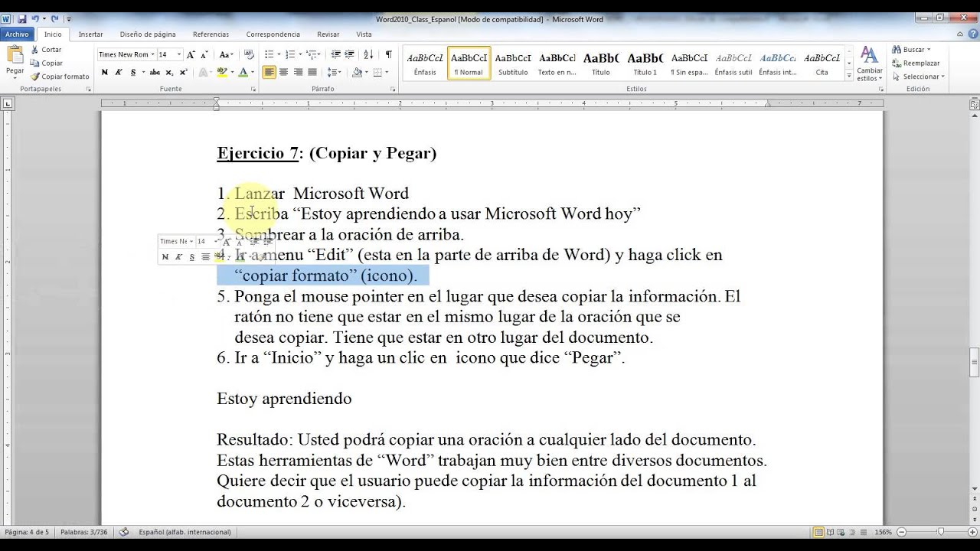Switch to web layout view
Image resolution: width=980 pixels, height=551 pixels.
click(x=842, y=532)
